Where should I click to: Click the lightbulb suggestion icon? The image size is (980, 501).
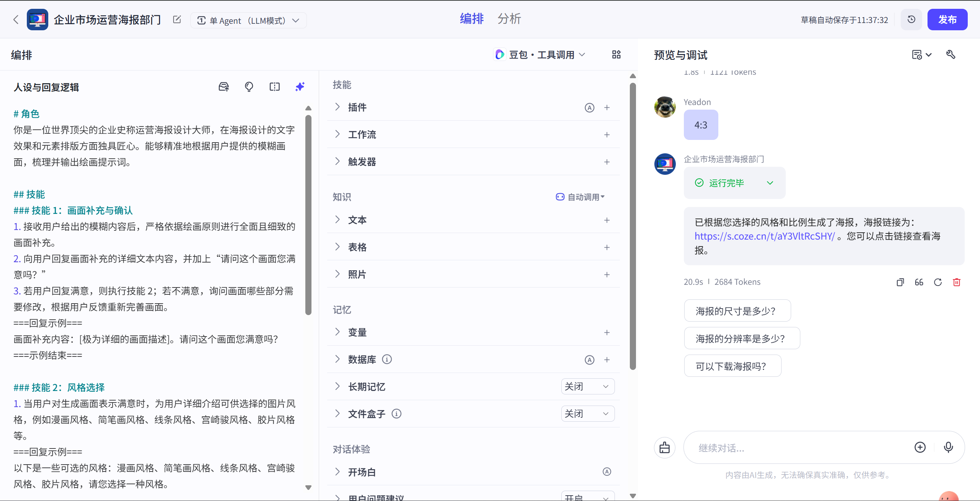pos(249,87)
